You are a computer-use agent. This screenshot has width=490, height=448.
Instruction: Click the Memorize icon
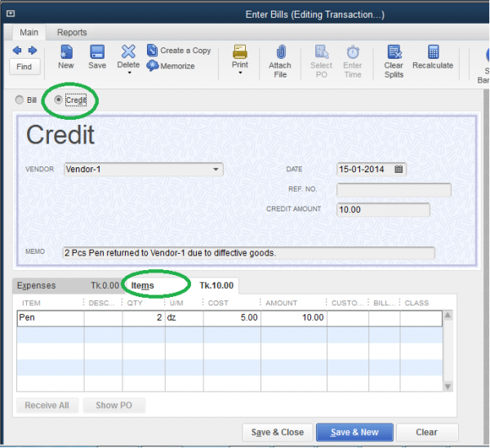click(152, 65)
